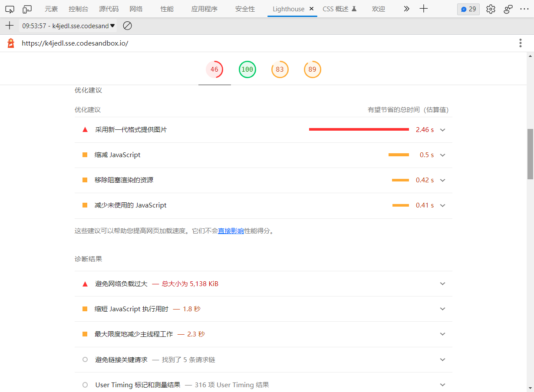Open the 29 issues counter
This screenshot has width=534, height=392.
[x=468, y=9]
